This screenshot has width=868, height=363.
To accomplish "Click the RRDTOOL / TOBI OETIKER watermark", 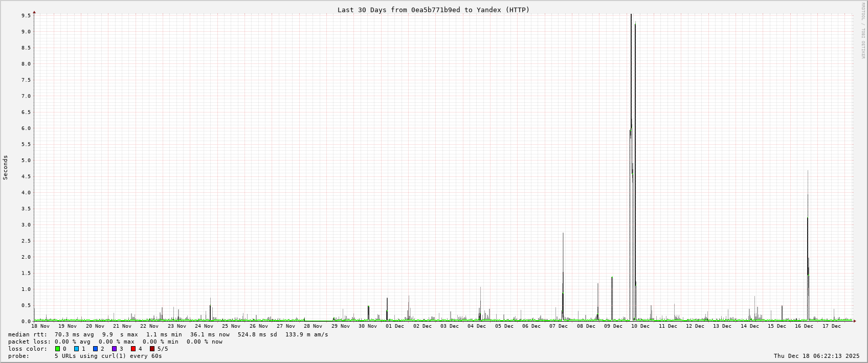I will pos(862,30).
